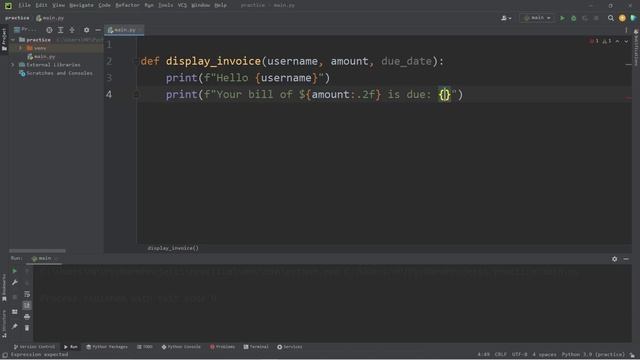Screen dimensions: 640x360
Task: Click the Run panel stop square
Action: [x=15, y=297]
